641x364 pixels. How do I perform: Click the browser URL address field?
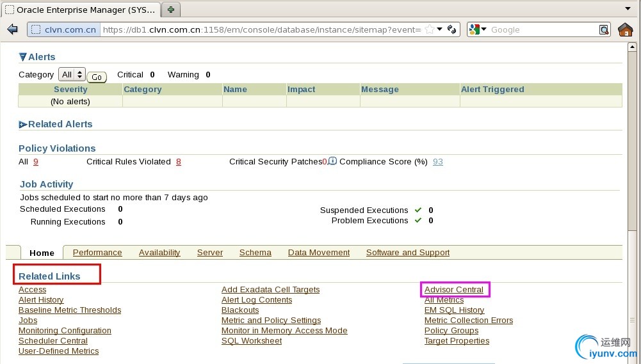(x=262, y=29)
